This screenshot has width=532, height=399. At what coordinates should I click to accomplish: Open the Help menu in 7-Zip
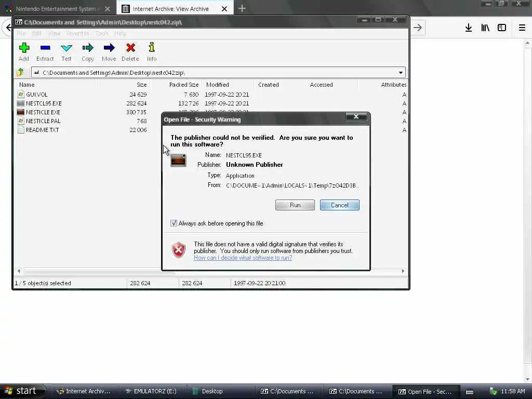point(120,33)
